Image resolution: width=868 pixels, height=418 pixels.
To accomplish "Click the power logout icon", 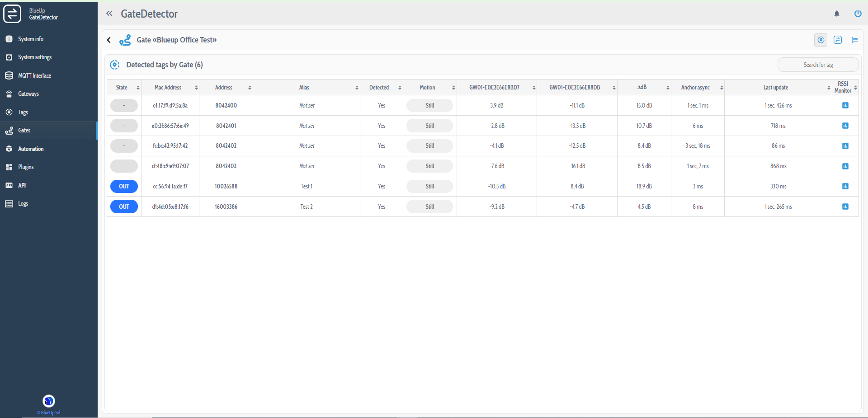I will click(x=858, y=14).
